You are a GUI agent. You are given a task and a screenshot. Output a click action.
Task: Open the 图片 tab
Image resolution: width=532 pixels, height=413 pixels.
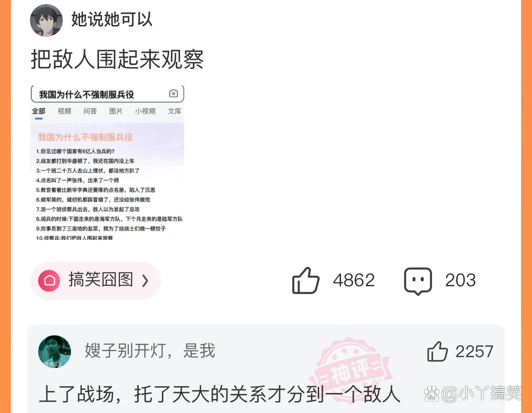(x=115, y=111)
